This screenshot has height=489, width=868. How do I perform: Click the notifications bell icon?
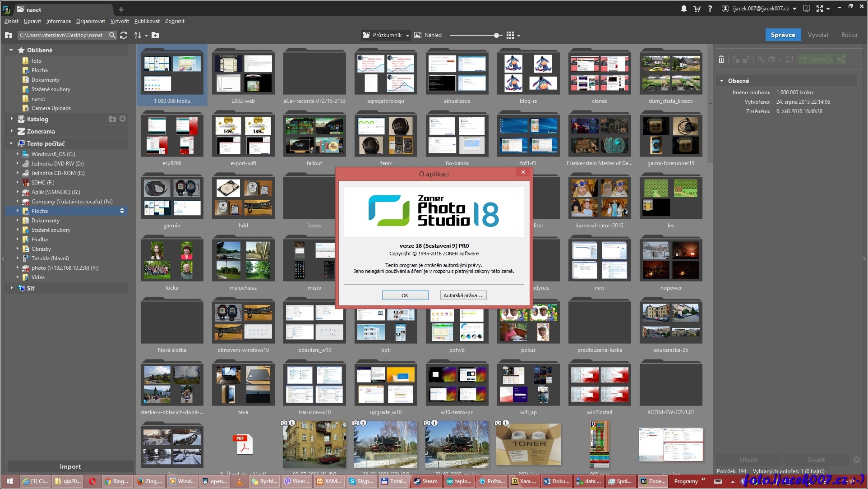684,9
